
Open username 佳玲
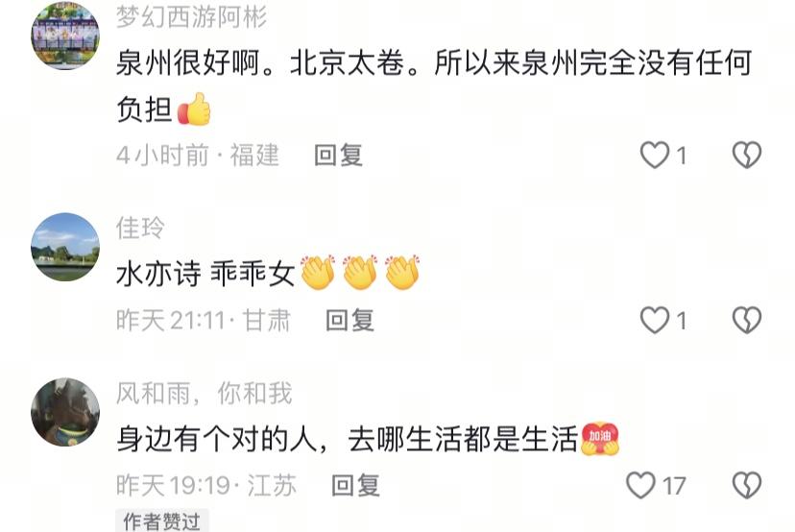[x=140, y=228]
